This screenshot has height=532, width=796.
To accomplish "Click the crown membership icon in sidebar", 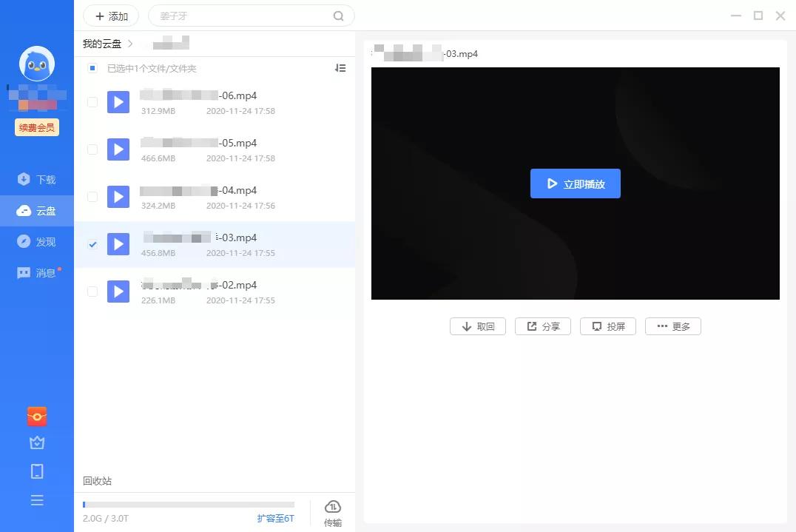I will point(37,442).
